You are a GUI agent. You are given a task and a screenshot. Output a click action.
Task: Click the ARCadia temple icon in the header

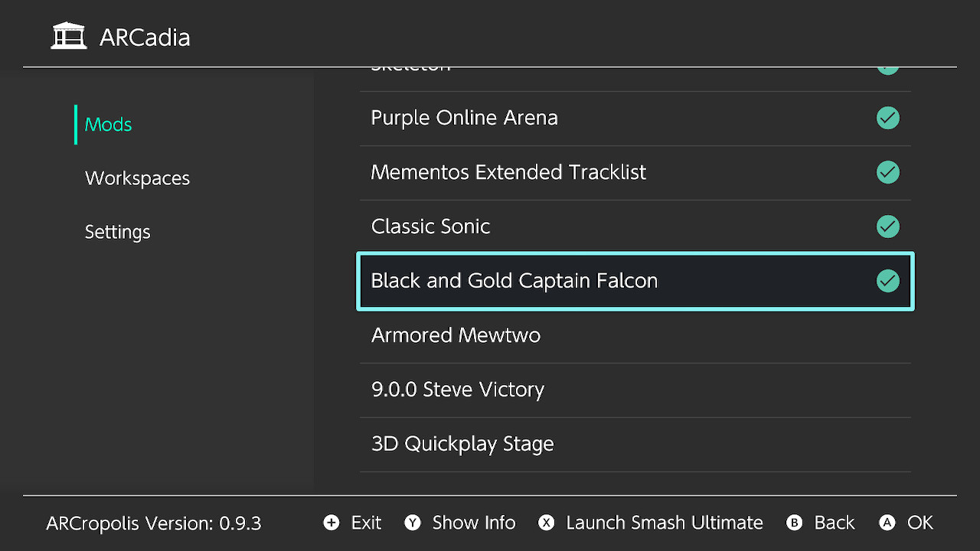[x=68, y=34]
